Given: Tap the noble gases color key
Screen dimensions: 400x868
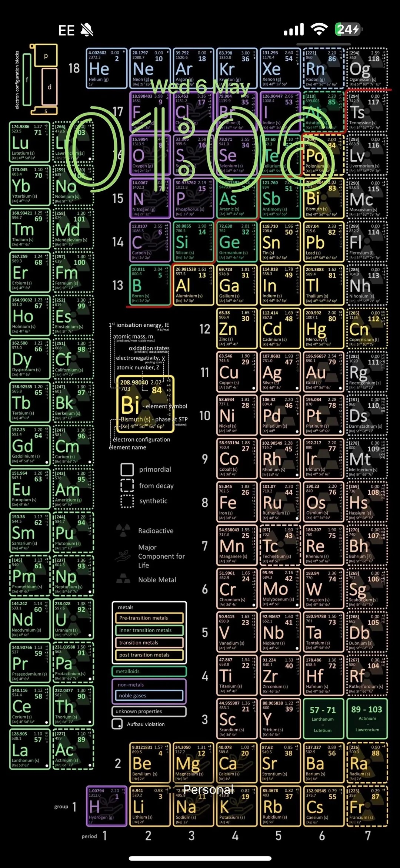Looking at the screenshot, I should (150, 696).
